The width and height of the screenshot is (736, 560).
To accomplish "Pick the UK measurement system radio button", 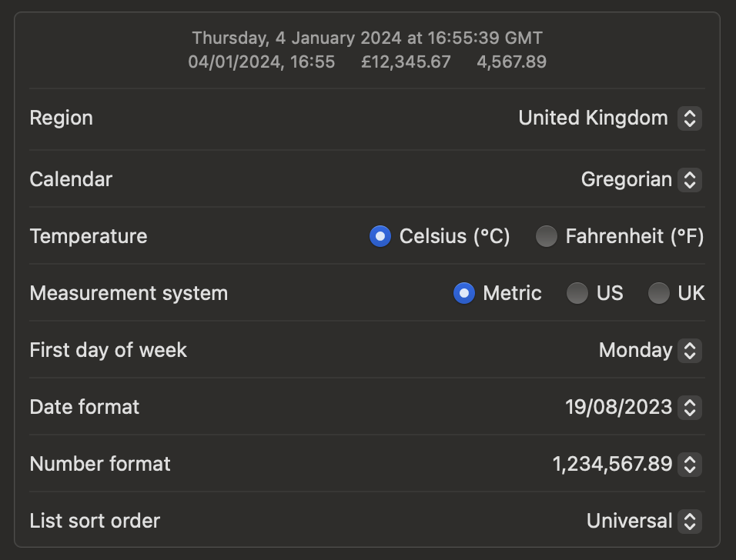I will tap(659, 293).
